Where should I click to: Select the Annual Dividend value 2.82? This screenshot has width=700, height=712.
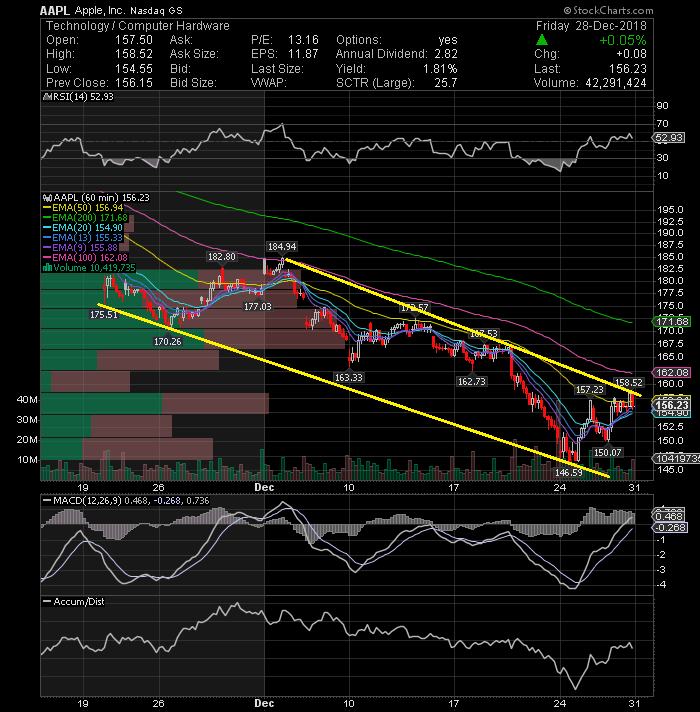pyautogui.click(x=446, y=54)
